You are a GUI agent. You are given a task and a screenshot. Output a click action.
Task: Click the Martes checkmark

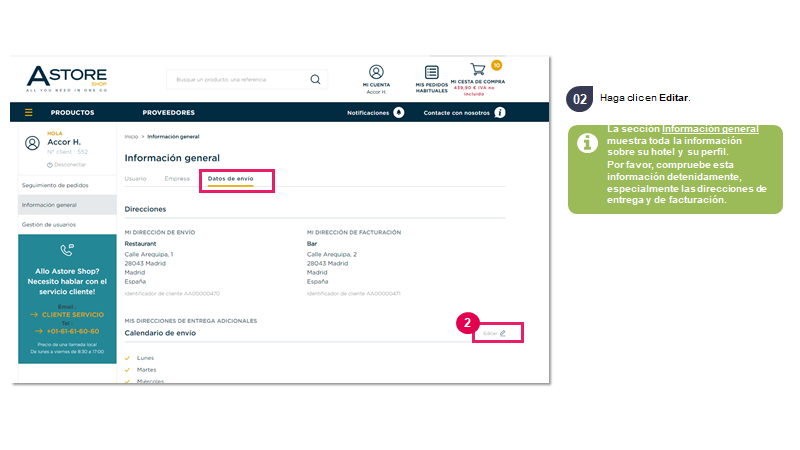(x=128, y=370)
